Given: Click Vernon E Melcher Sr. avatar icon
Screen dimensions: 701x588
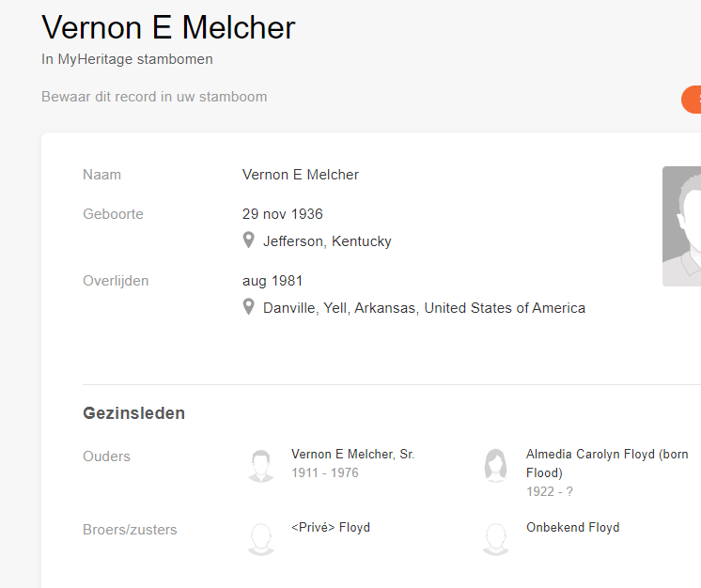Looking at the screenshot, I should point(261,465).
